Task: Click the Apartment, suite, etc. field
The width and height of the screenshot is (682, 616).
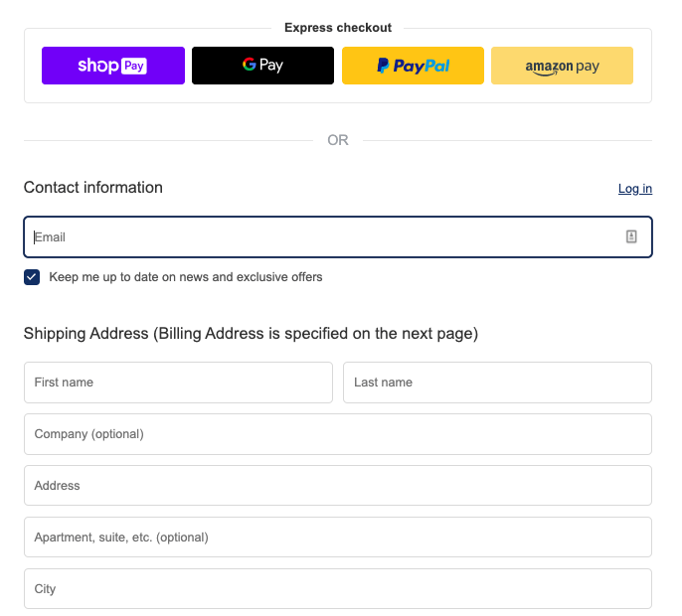Action: pos(338,538)
